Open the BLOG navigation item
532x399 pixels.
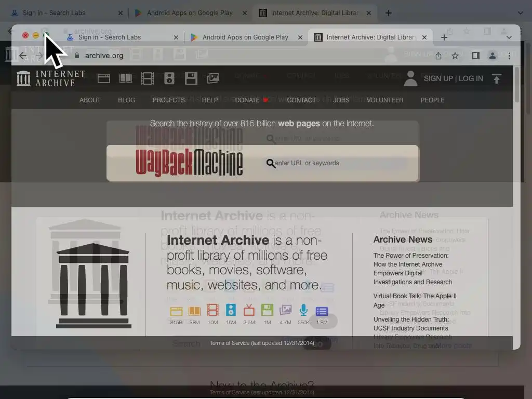tap(127, 100)
